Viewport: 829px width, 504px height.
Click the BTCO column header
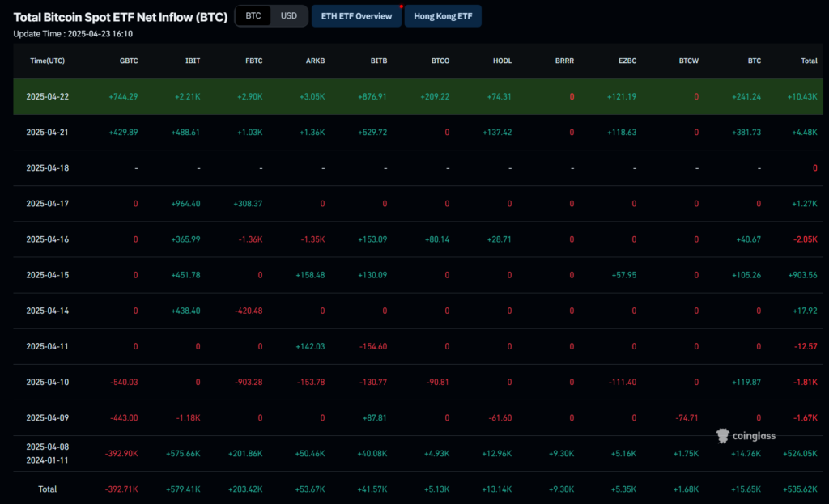(440, 61)
